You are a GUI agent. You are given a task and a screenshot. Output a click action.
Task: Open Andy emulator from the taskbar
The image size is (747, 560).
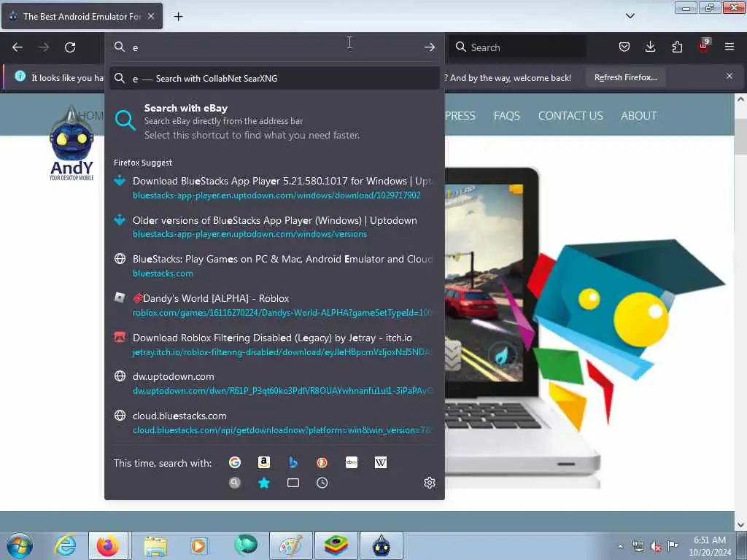[381, 545]
